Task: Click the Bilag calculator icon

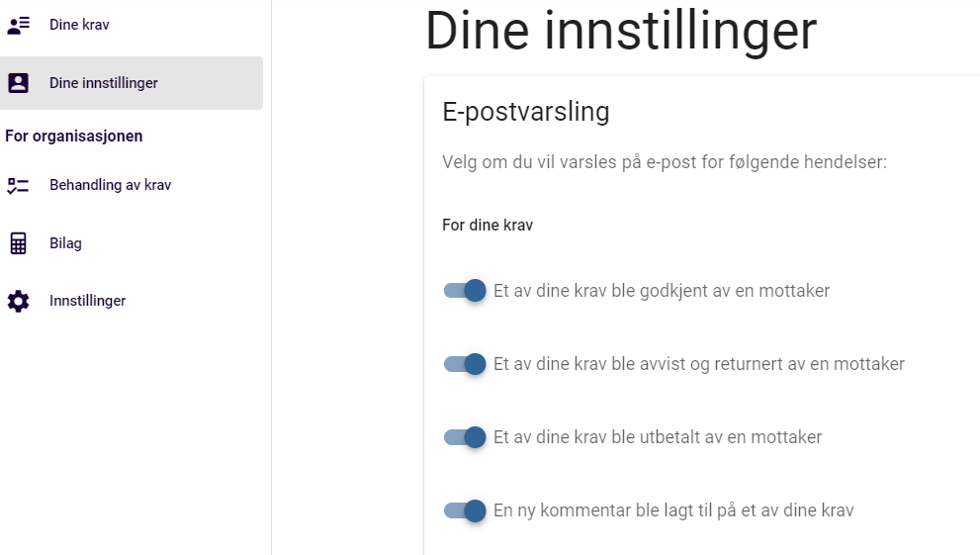Action: pos(18,243)
